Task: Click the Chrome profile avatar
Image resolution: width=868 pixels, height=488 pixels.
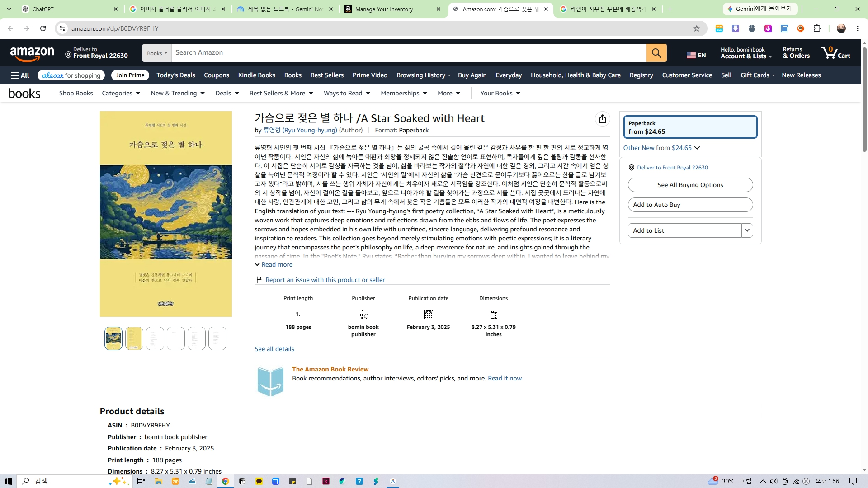Action: [x=841, y=28]
